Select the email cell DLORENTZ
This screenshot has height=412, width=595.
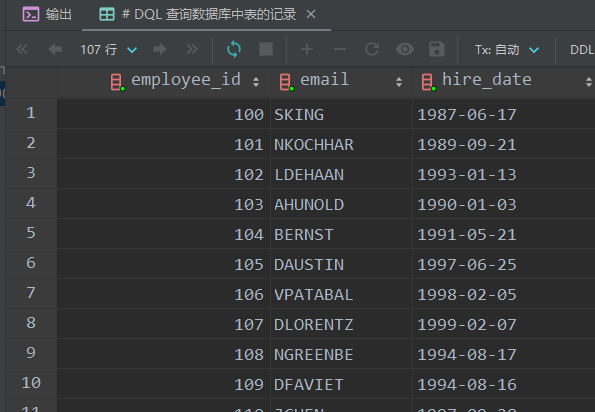(x=341, y=324)
